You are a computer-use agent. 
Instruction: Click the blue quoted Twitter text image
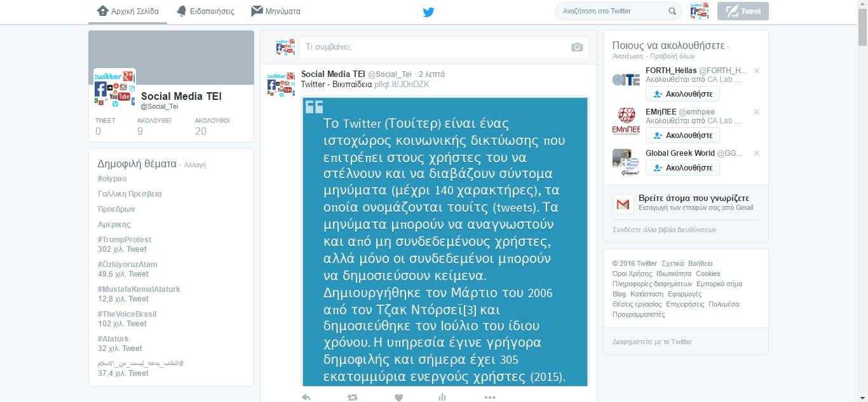coord(445,241)
